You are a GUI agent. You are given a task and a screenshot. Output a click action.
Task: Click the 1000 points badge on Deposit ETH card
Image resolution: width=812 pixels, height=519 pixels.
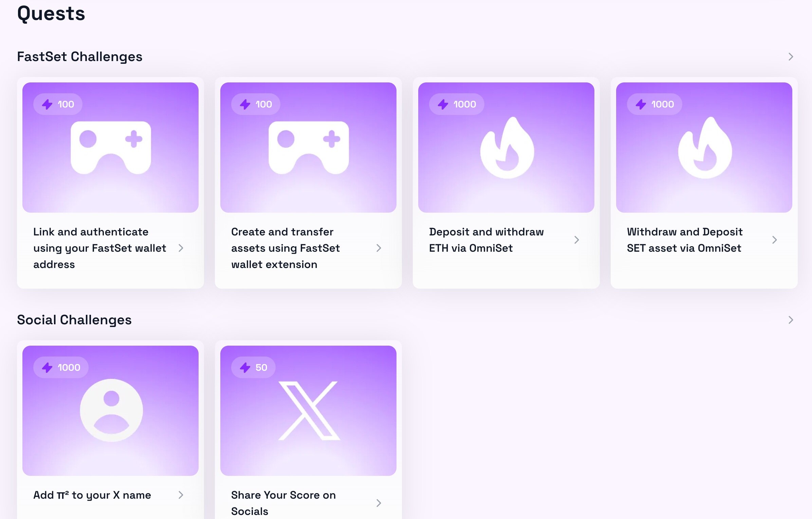click(x=457, y=104)
